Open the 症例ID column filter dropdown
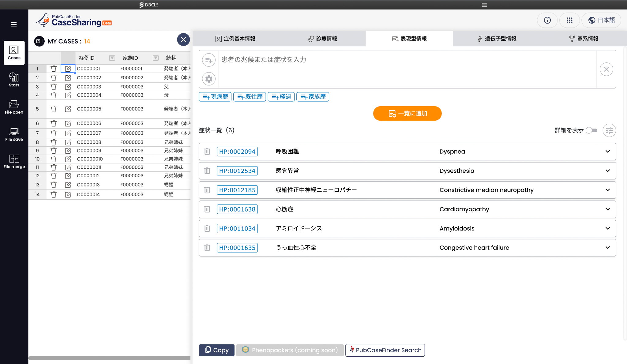The image size is (627, 364). tap(112, 58)
